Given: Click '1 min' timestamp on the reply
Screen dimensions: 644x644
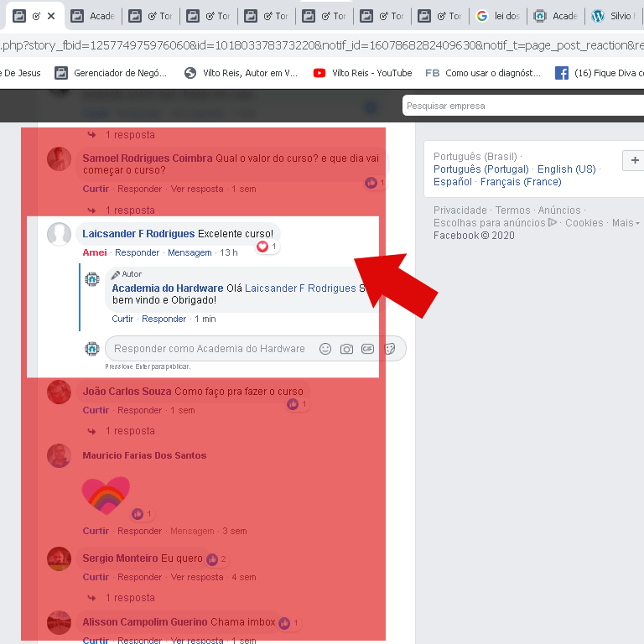Looking at the screenshot, I should 205,319.
